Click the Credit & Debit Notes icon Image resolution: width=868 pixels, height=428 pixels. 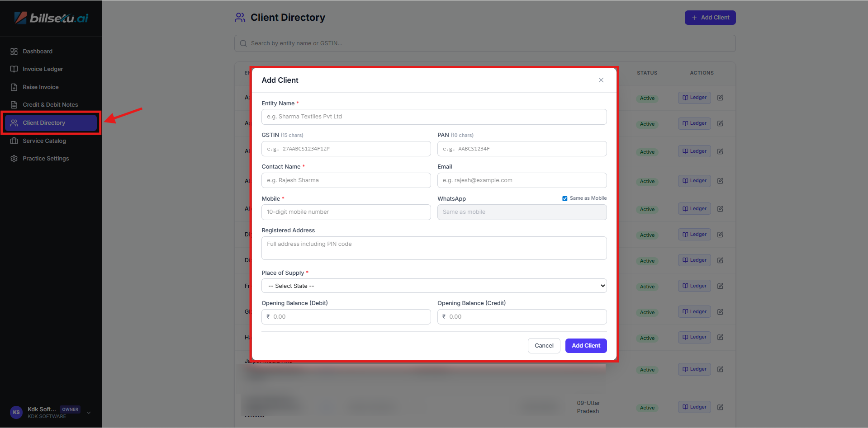tap(14, 105)
